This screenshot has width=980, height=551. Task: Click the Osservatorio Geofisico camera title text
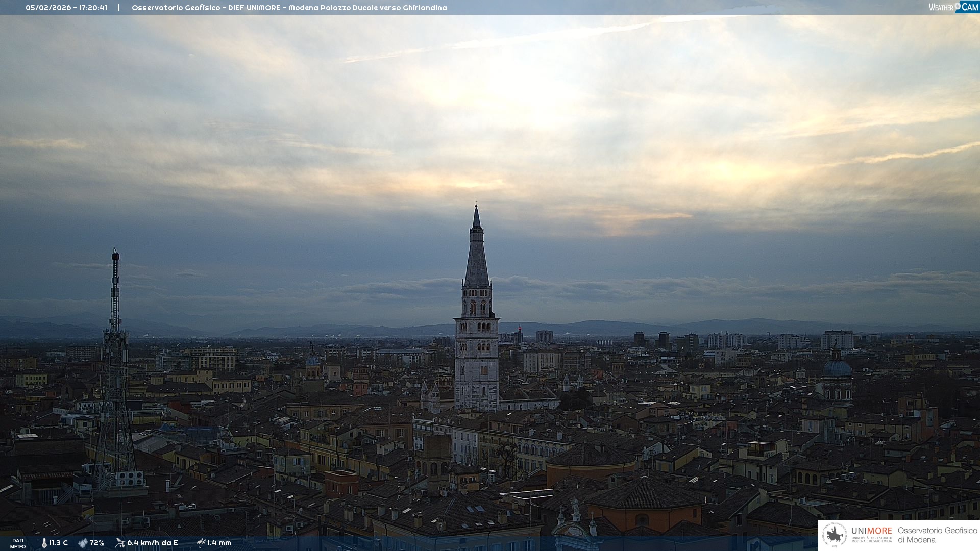click(x=289, y=8)
